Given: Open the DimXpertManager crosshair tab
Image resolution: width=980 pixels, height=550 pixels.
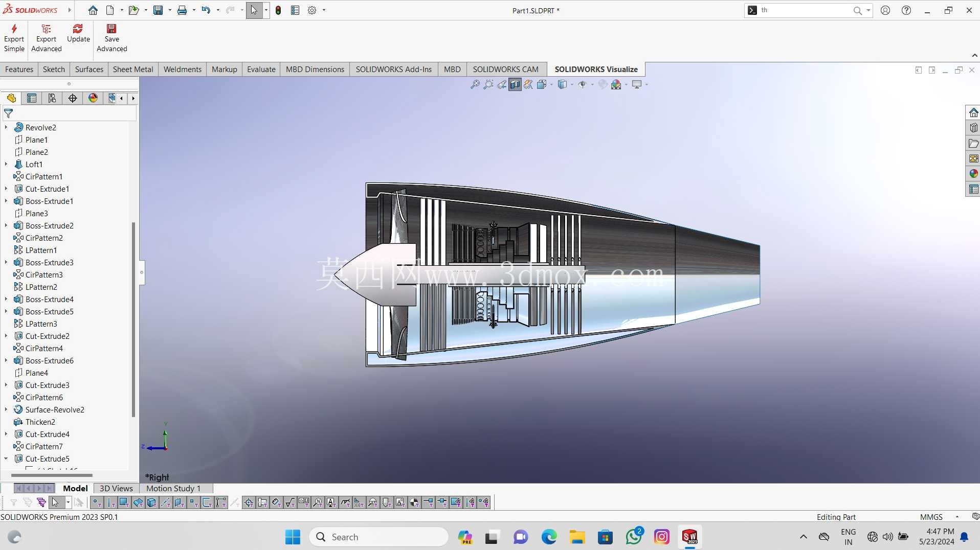Looking at the screenshot, I should (x=73, y=98).
